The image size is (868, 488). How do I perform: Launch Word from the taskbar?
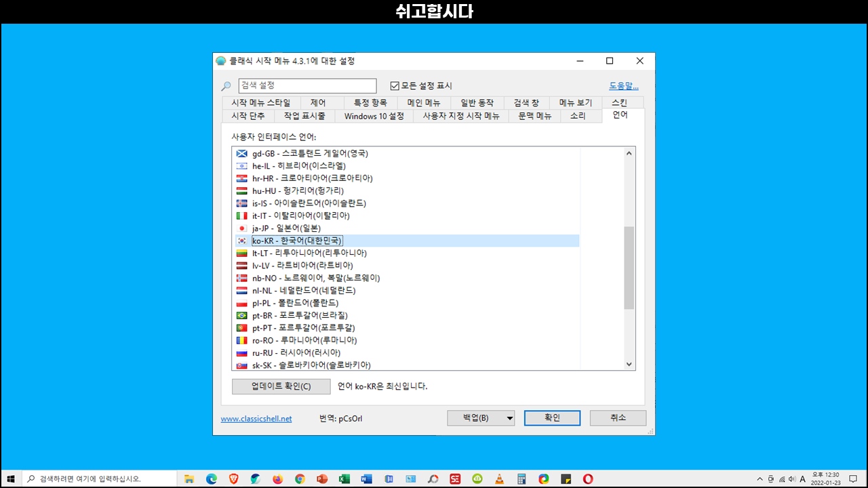[x=366, y=479]
